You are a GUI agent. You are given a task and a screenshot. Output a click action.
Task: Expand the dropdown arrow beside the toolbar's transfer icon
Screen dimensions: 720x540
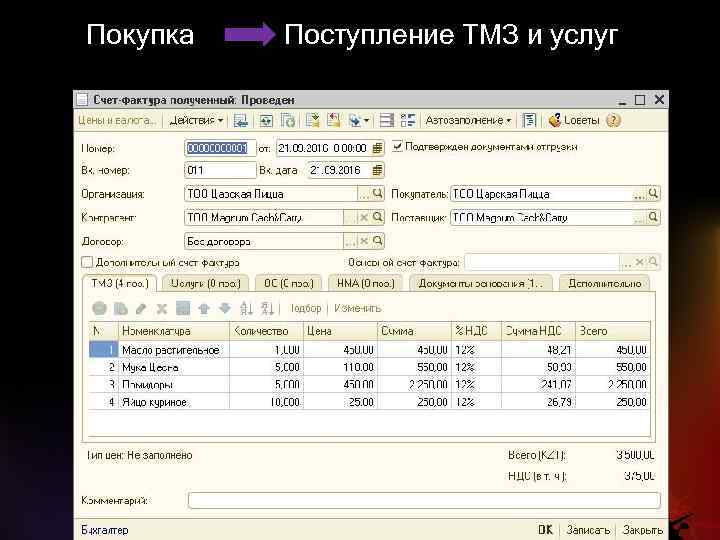366,121
